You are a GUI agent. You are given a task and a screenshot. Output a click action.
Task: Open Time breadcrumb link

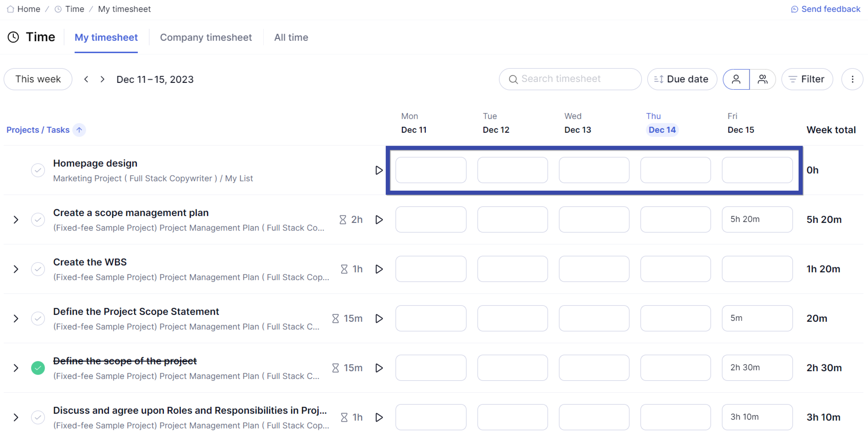(75, 9)
